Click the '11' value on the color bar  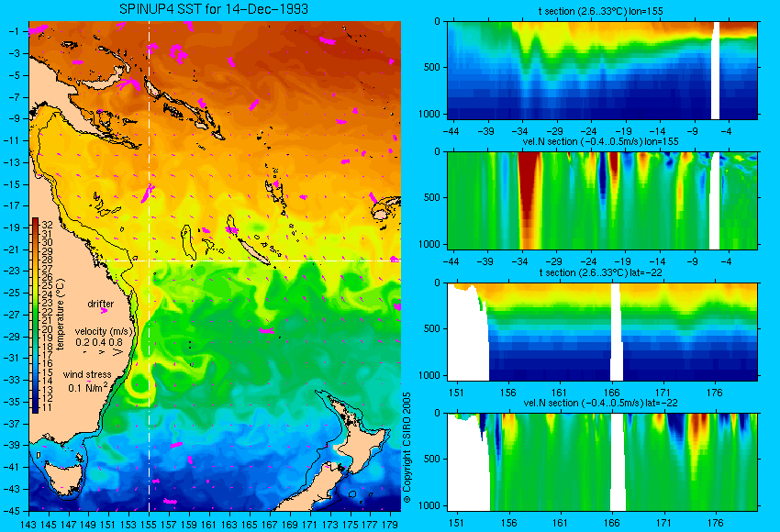tap(47, 407)
